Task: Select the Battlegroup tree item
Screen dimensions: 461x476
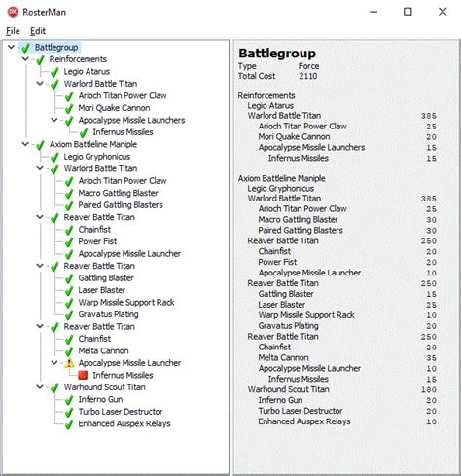Action: click(56, 48)
